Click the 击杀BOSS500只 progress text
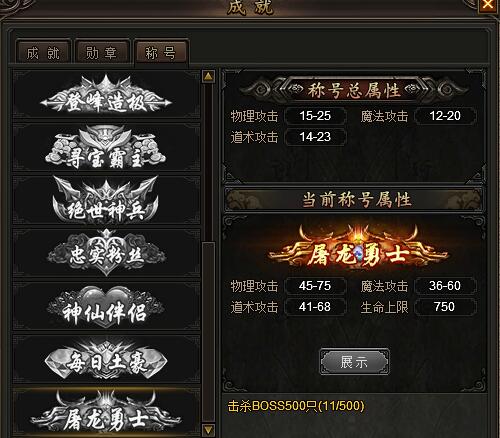The image size is (500, 438). click(296, 406)
